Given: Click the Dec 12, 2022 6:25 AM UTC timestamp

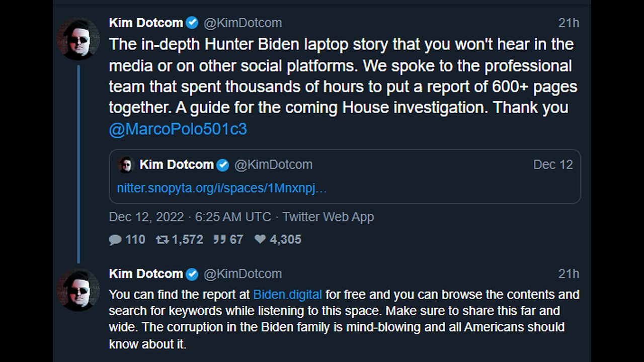Looking at the screenshot, I should [190, 217].
